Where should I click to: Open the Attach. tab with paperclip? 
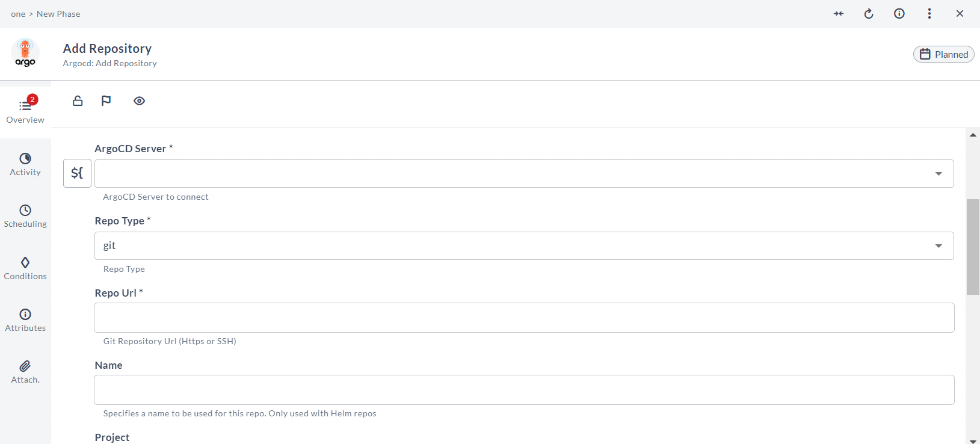click(25, 372)
